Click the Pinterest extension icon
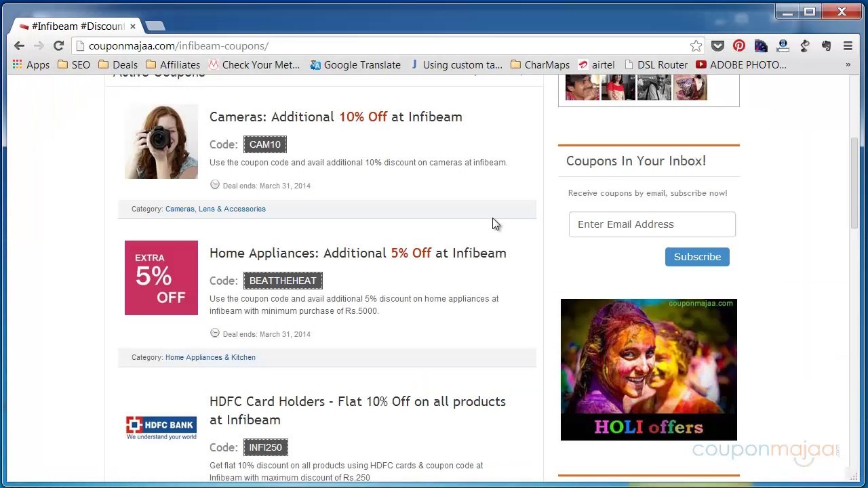Screen dimensions: 868x488 coord(739,46)
